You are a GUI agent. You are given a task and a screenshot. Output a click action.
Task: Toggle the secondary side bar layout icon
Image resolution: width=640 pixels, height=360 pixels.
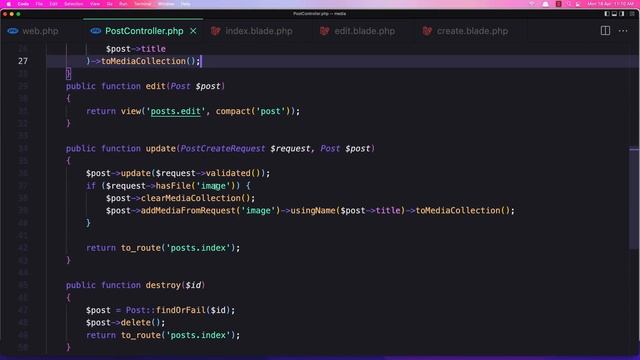[x=622, y=13]
